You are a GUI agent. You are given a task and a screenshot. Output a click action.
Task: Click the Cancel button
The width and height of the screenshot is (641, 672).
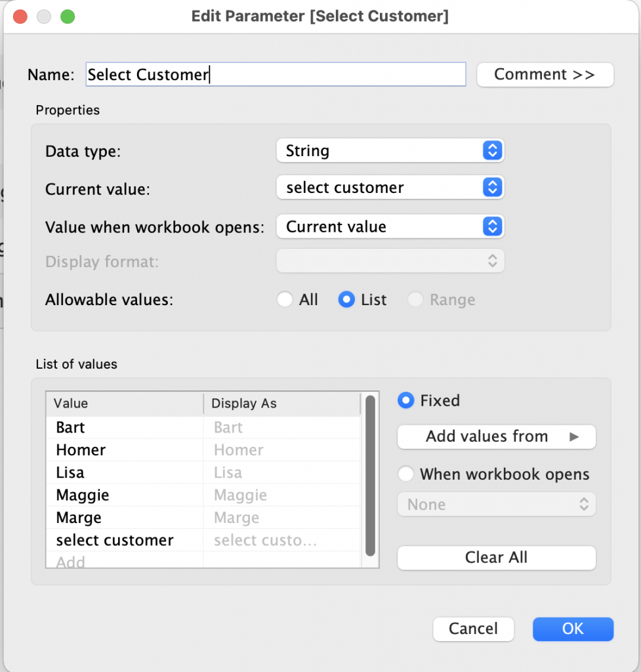click(473, 629)
